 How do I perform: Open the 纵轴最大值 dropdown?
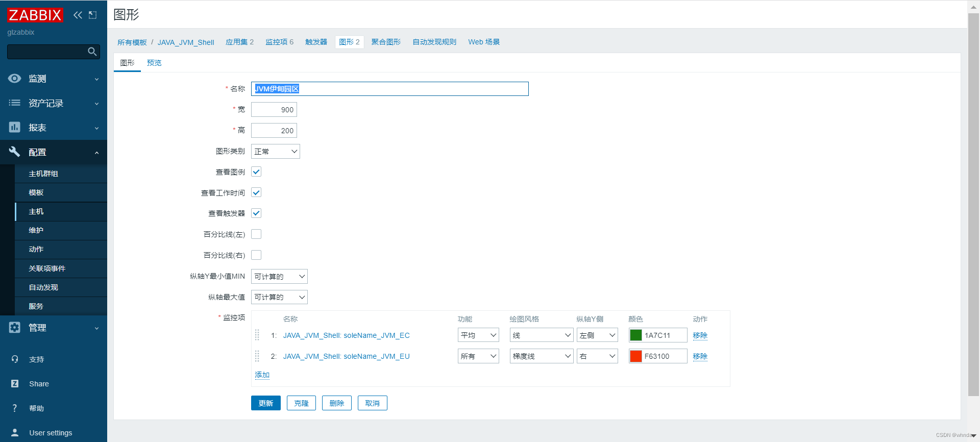tap(279, 297)
